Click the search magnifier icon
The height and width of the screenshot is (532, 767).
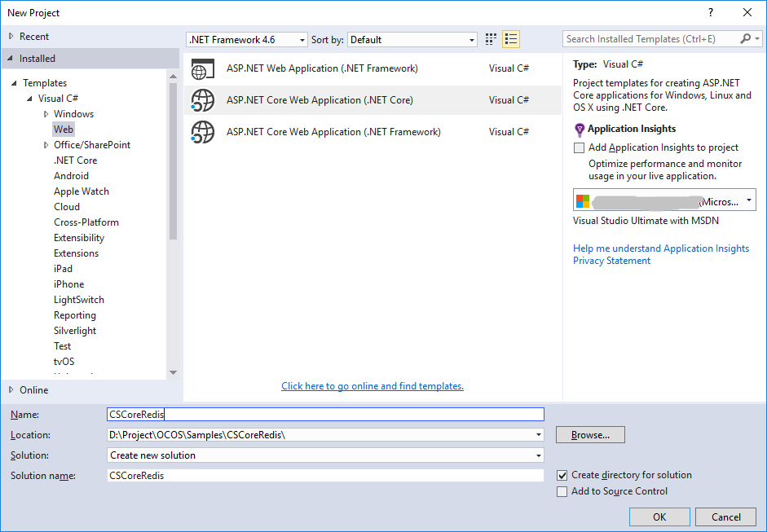746,38
